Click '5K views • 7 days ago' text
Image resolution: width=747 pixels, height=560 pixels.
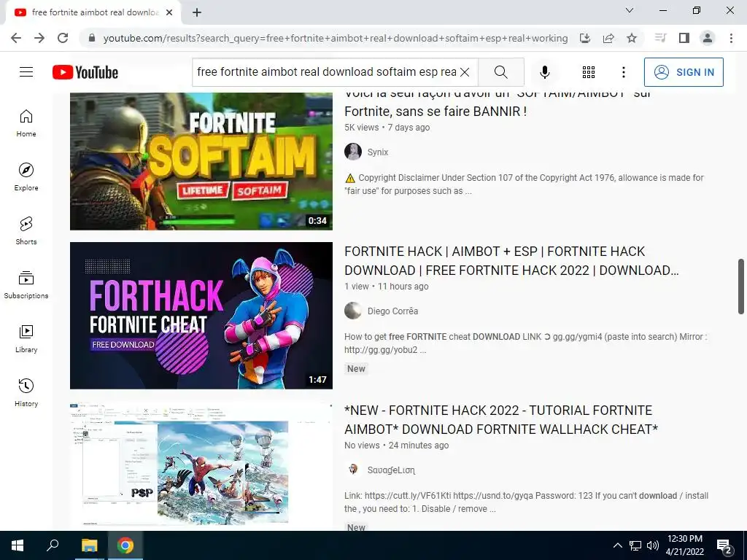click(x=387, y=128)
